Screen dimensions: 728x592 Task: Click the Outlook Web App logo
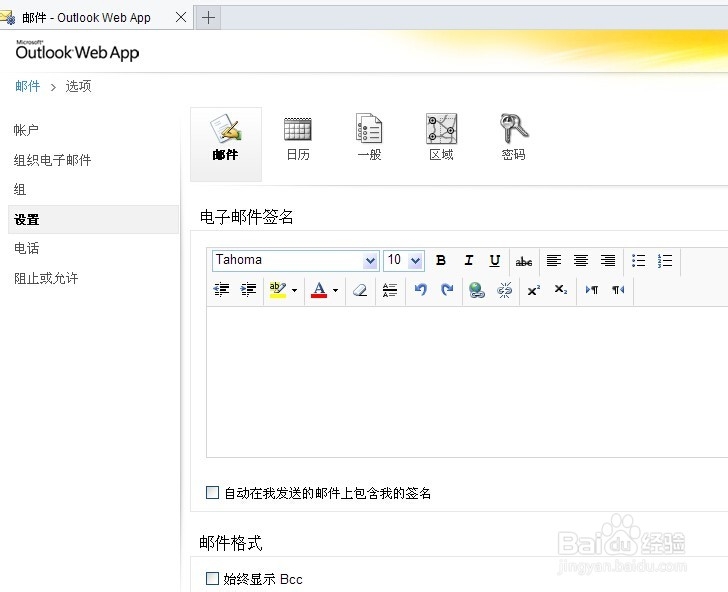click(x=77, y=50)
